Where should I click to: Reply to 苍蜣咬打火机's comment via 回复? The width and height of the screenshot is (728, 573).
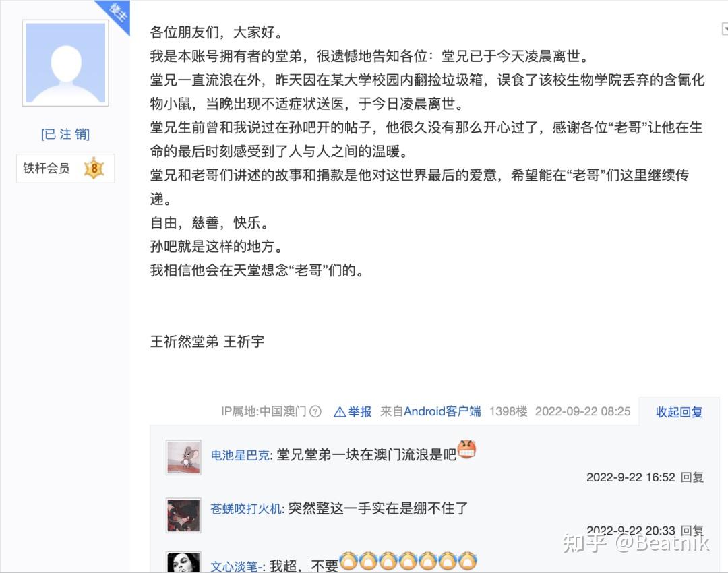pos(692,531)
